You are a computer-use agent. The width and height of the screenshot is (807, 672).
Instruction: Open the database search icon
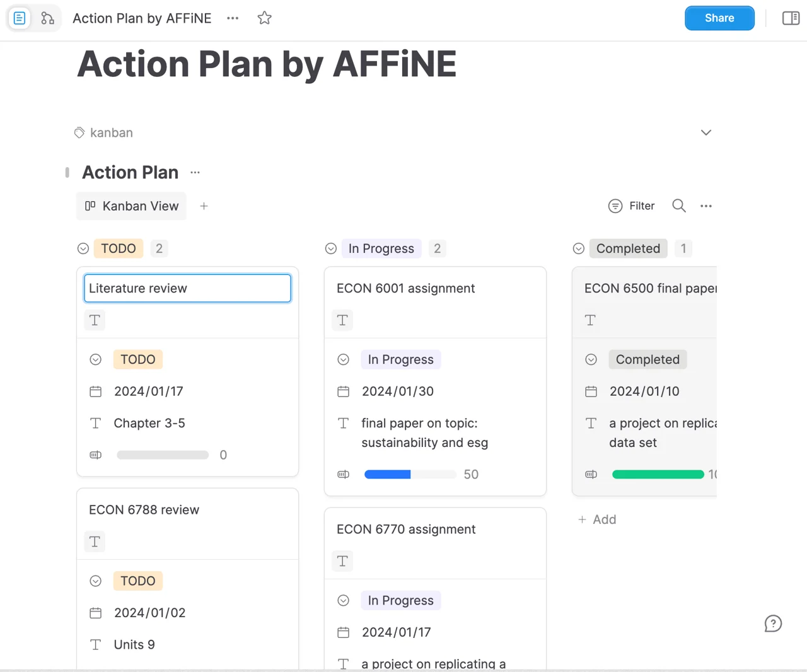pyautogui.click(x=679, y=206)
